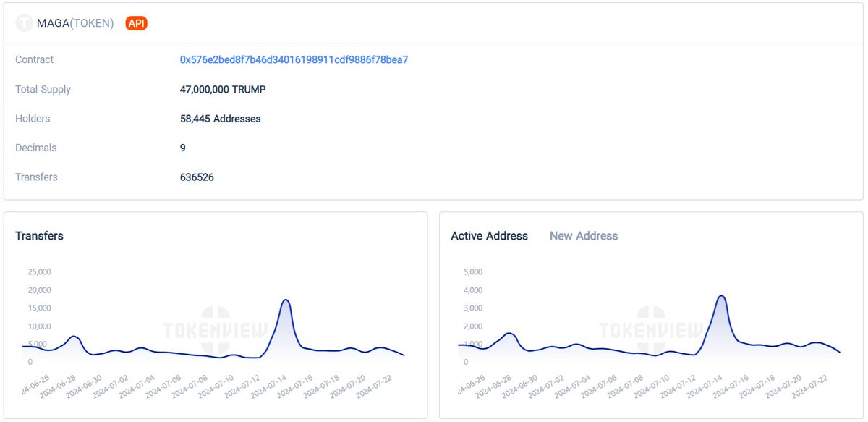Viewport: 868px width, 422px height.
Task: Click the July 14 peak on Active Address chart
Action: point(720,296)
